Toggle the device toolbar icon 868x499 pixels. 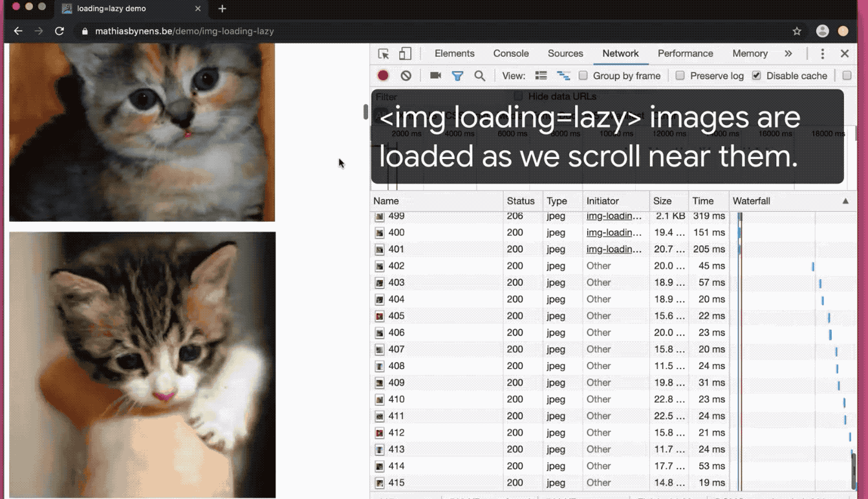click(x=405, y=54)
